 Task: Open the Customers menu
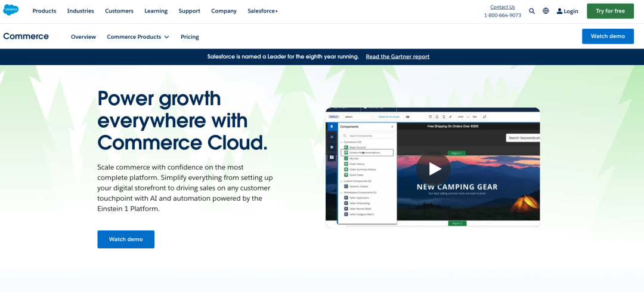(x=119, y=11)
